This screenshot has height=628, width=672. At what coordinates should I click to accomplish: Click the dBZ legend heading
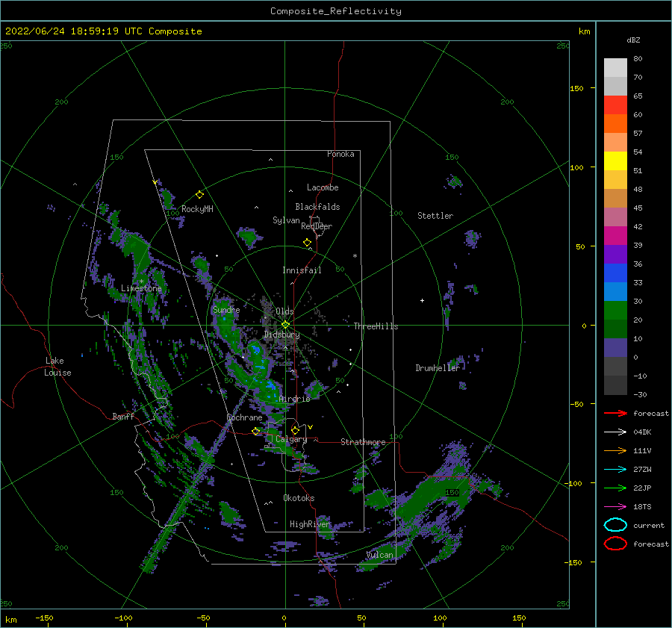[x=633, y=40]
